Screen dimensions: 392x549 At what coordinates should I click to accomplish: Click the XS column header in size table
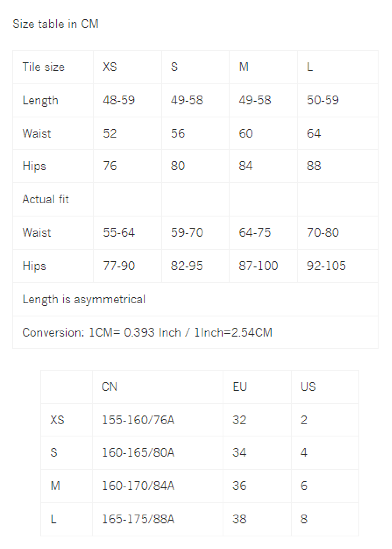tap(110, 67)
